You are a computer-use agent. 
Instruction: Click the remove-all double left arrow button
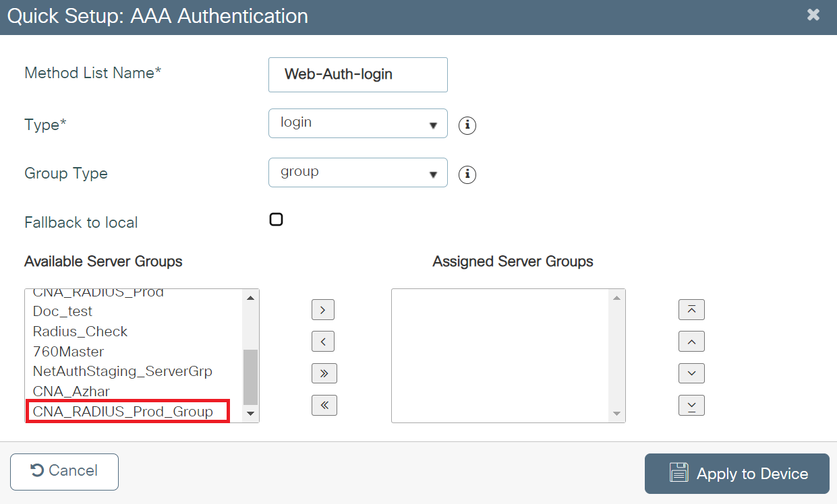point(323,405)
